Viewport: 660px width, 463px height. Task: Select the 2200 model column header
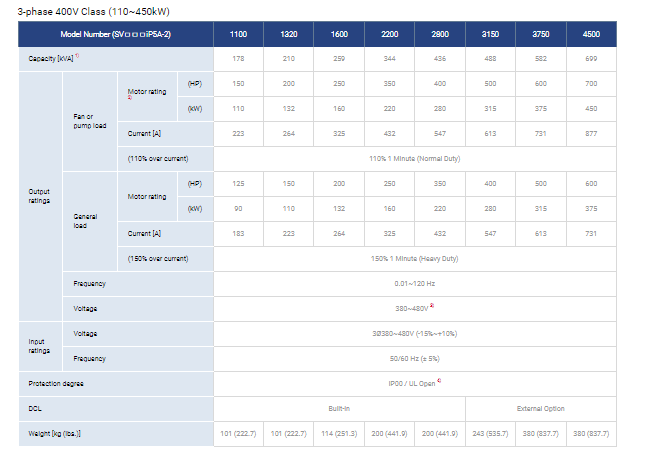pos(388,34)
